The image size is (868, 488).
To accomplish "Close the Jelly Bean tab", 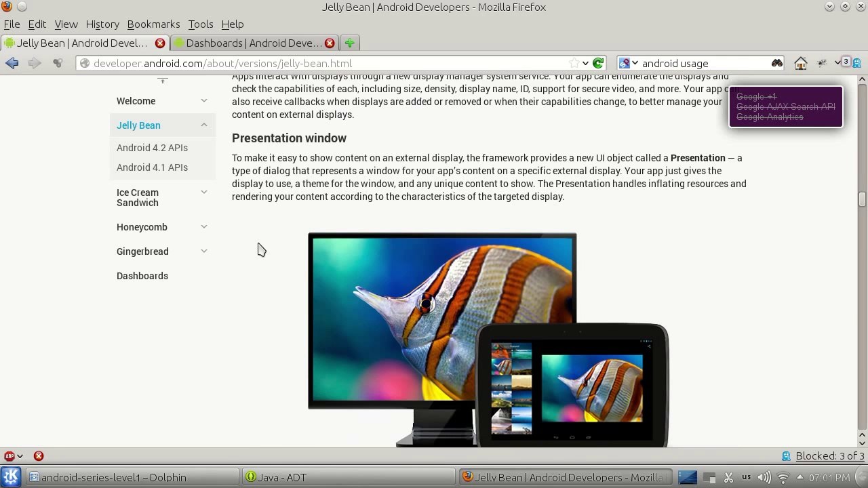I will (x=160, y=43).
